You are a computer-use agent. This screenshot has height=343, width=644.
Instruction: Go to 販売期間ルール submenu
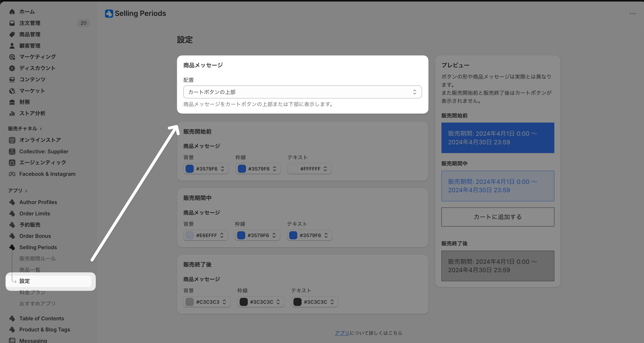pos(38,259)
